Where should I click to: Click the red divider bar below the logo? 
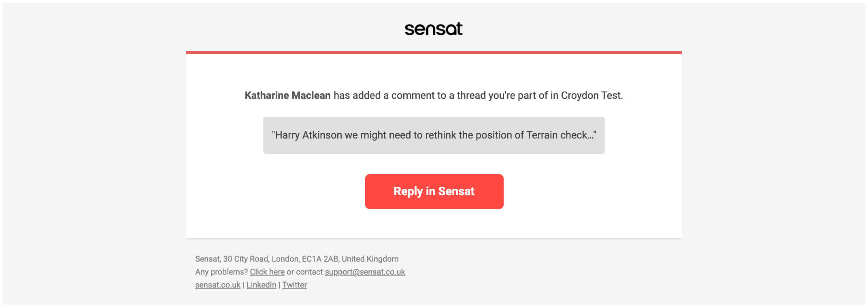(434, 53)
